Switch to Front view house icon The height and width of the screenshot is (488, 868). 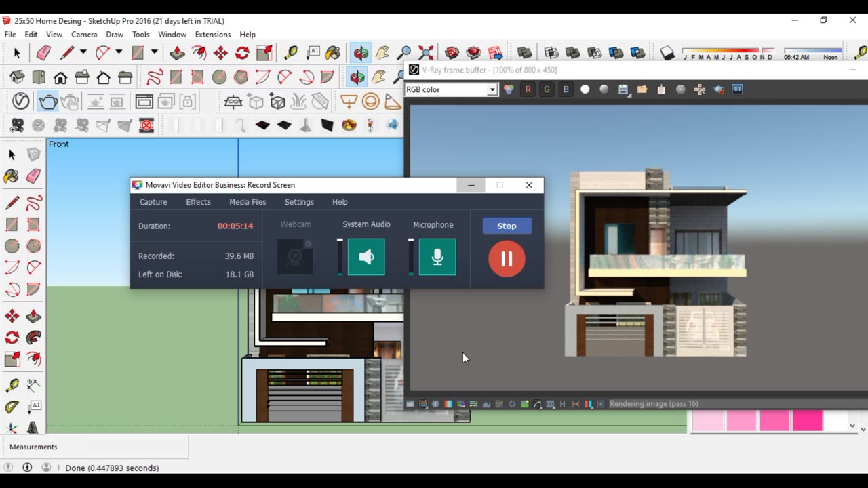click(60, 77)
